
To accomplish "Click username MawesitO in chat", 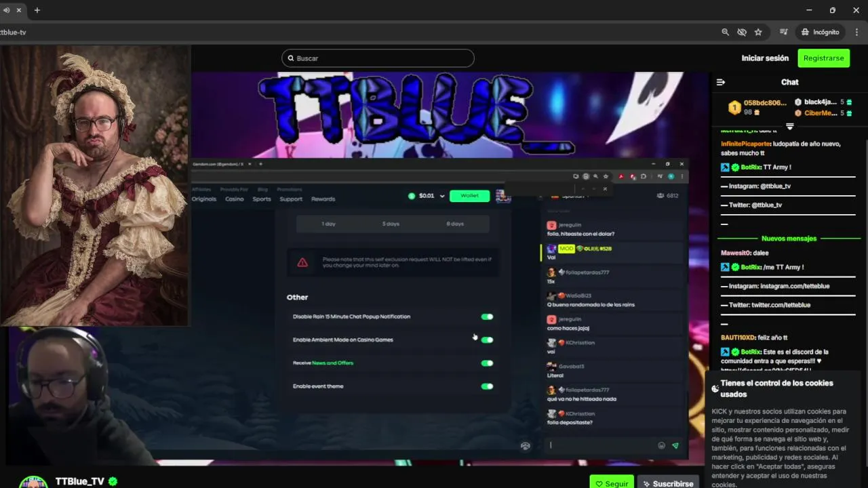I will 735,253.
